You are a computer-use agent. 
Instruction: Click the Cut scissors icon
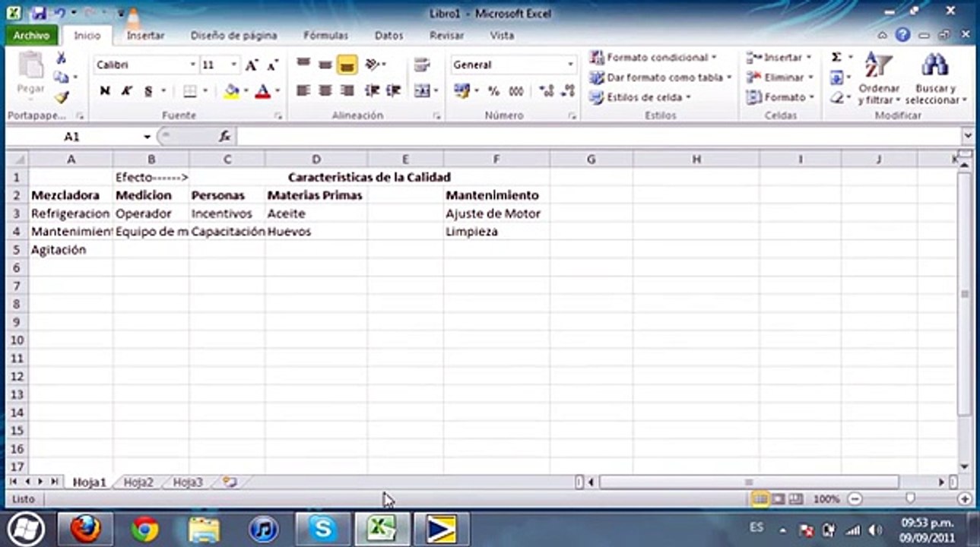tap(62, 58)
